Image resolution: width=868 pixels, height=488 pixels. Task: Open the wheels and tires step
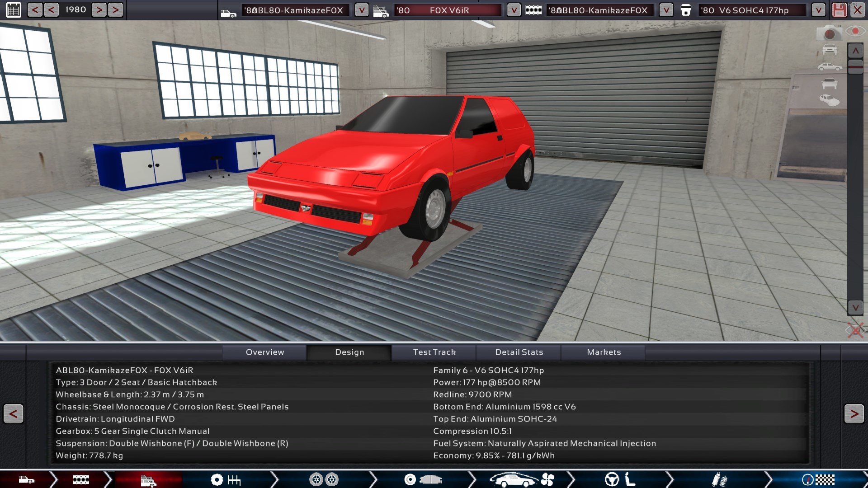(x=324, y=479)
